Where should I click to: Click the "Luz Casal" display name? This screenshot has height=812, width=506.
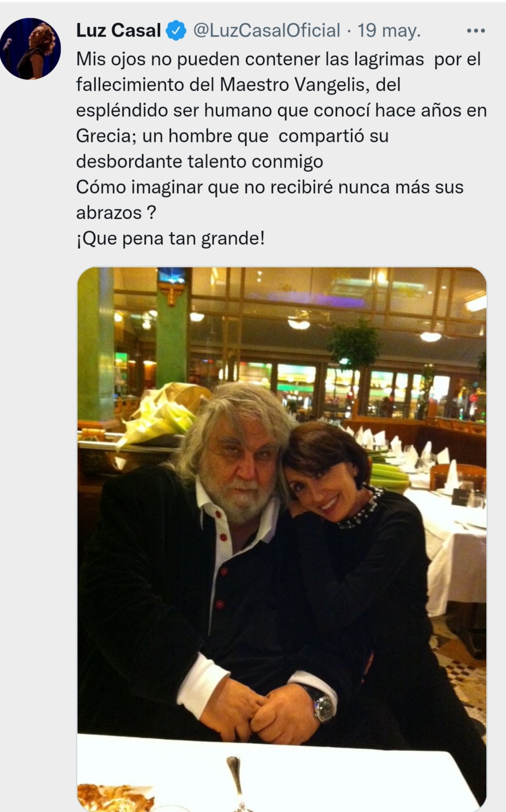[118, 31]
